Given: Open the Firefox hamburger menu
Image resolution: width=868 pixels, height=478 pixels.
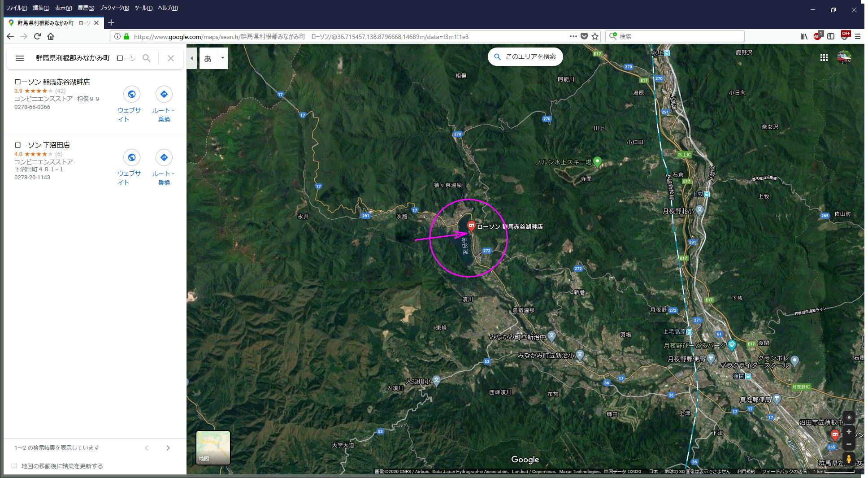Looking at the screenshot, I should (x=858, y=36).
